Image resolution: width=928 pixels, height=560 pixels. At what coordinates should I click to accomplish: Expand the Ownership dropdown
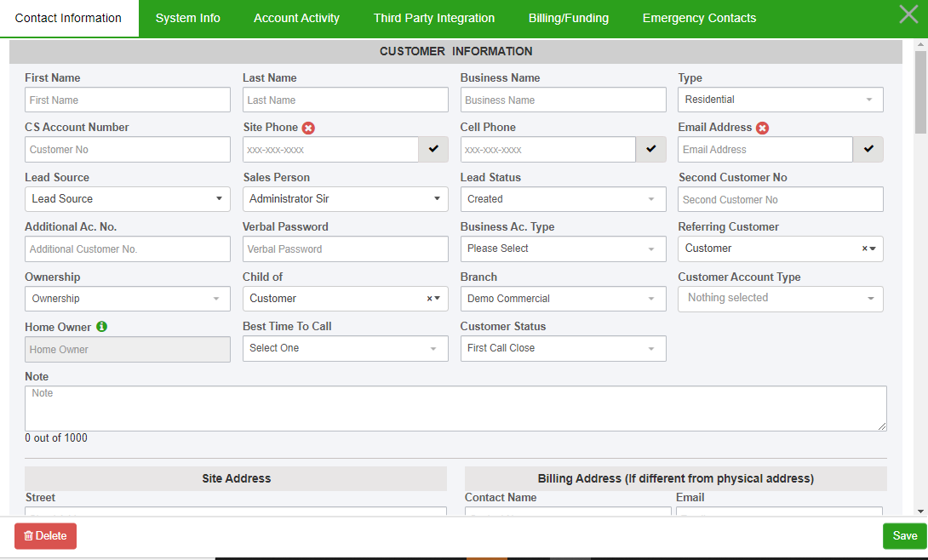pos(127,299)
